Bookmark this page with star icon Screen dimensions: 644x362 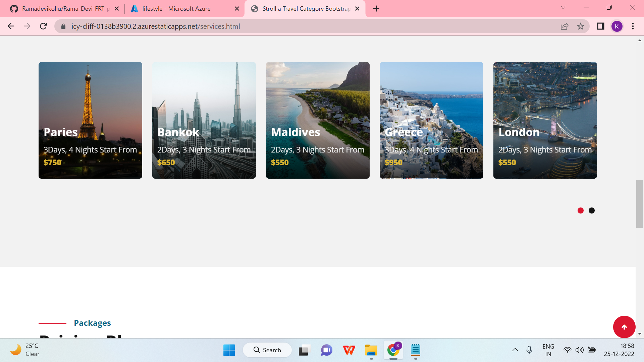coord(581,26)
